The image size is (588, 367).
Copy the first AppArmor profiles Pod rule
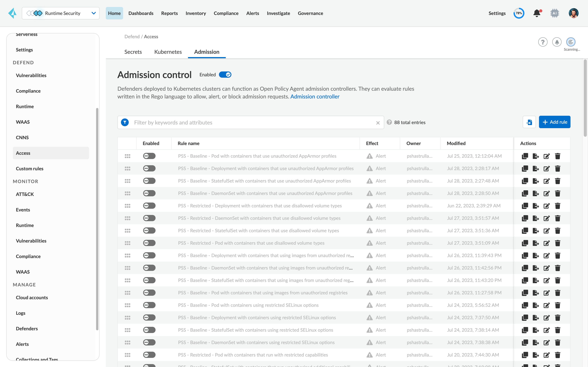click(525, 156)
